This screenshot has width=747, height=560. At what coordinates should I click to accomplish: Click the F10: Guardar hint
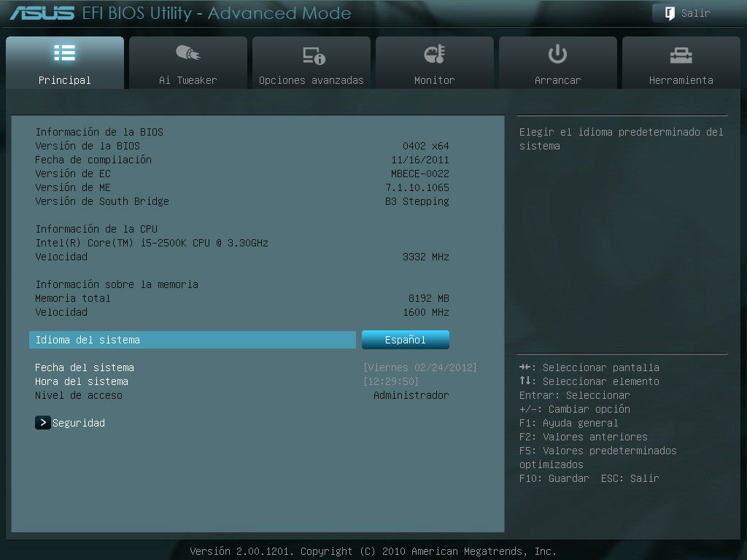pos(554,478)
